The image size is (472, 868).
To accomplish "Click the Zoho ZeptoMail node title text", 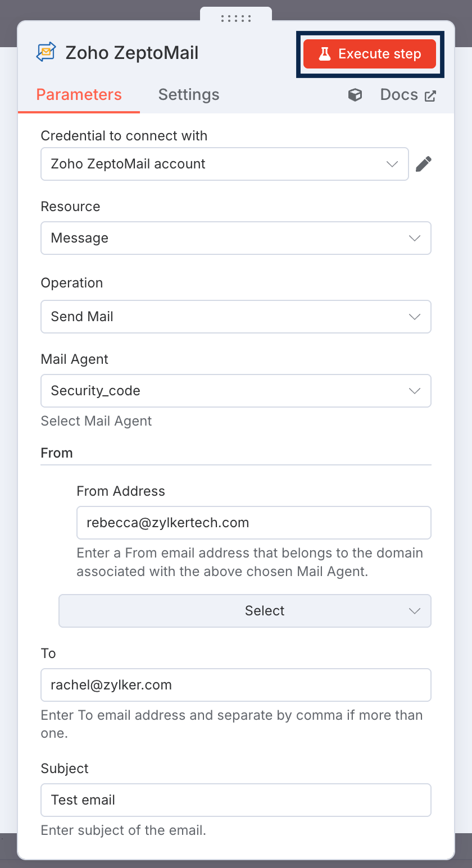I will click(132, 53).
